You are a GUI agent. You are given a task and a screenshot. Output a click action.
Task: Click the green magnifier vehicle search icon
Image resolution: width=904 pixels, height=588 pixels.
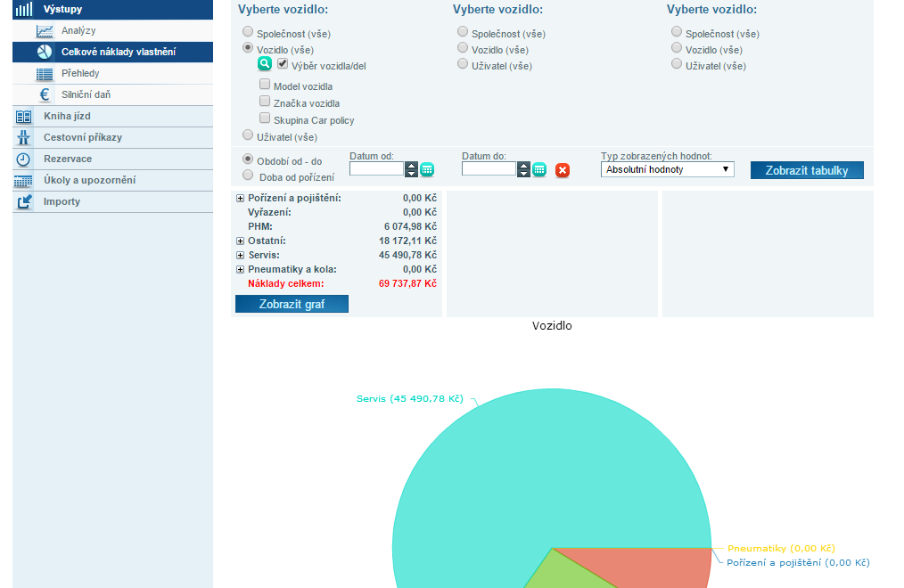pyautogui.click(x=265, y=64)
